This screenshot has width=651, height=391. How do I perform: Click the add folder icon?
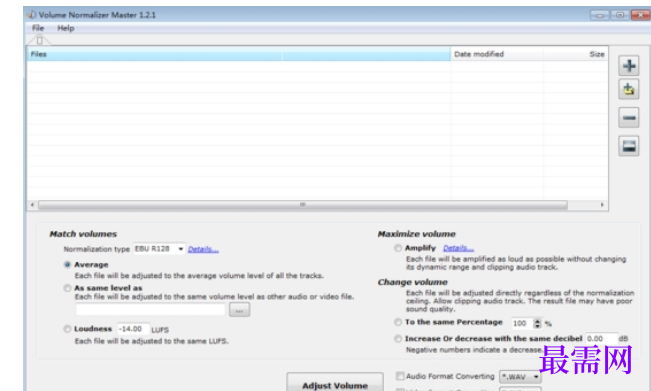tap(629, 89)
